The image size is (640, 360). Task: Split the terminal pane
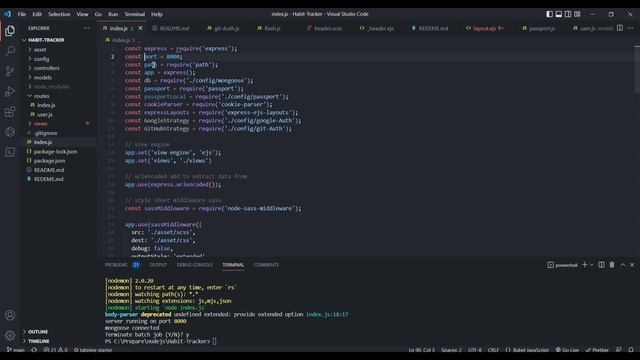[601, 265]
